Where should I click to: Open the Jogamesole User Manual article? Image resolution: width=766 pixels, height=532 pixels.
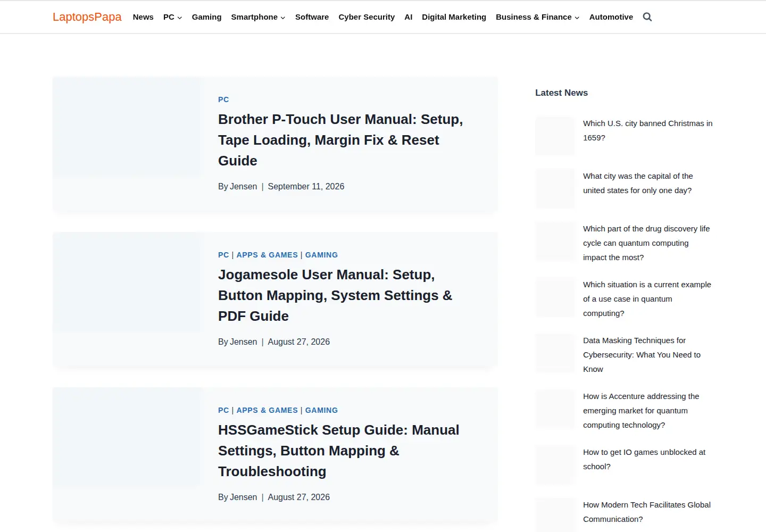(335, 295)
